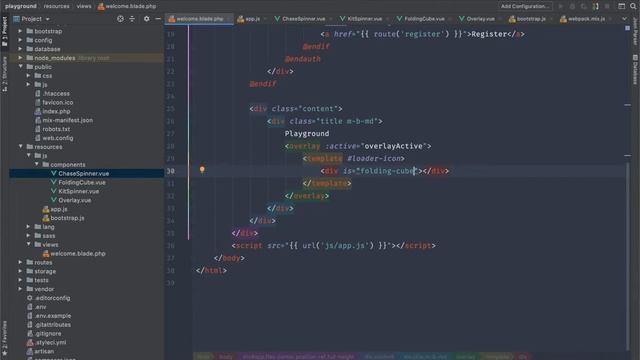
Task: Expand the storage folder
Action: (x=20, y=271)
